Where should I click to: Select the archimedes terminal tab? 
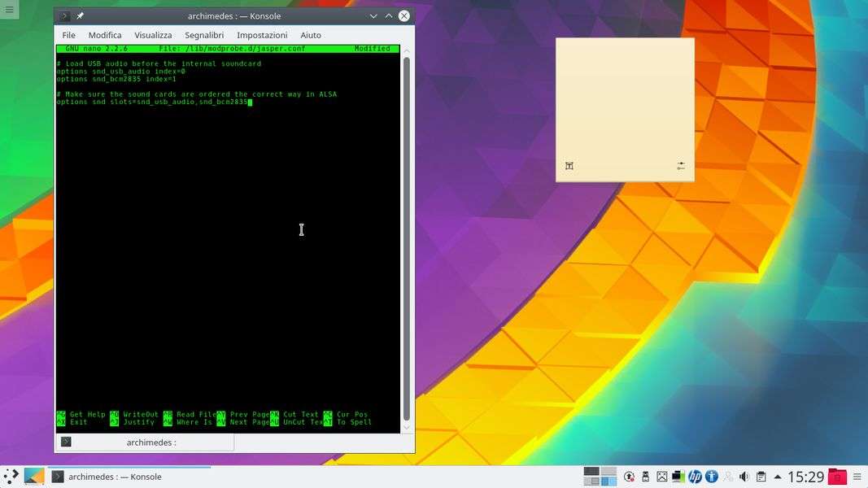coord(145,442)
